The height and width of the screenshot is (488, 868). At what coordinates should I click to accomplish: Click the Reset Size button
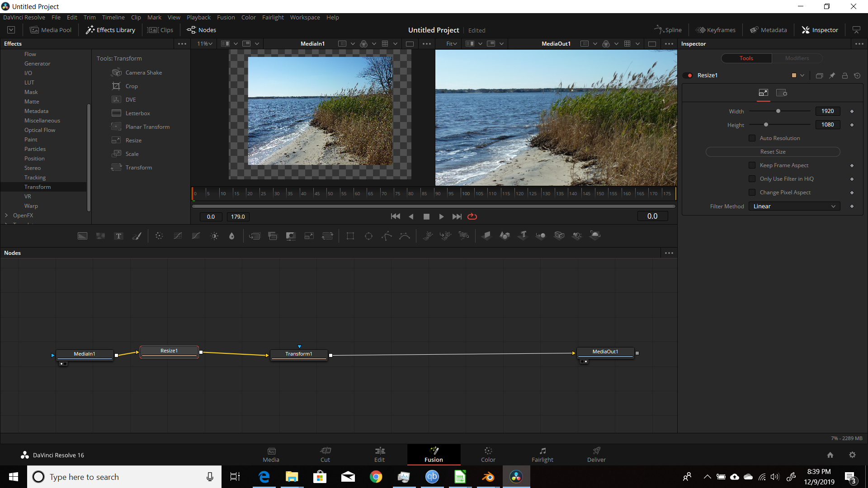[x=773, y=152]
